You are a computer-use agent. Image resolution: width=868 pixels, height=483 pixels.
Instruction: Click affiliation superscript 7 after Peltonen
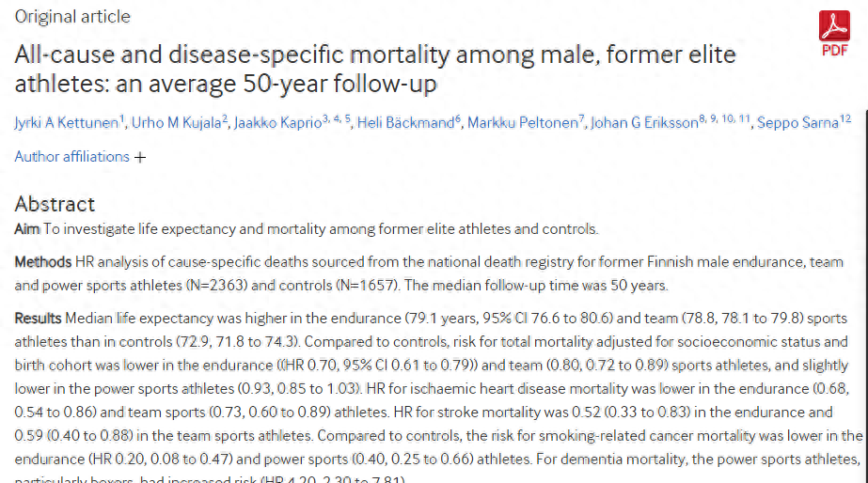click(x=582, y=119)
